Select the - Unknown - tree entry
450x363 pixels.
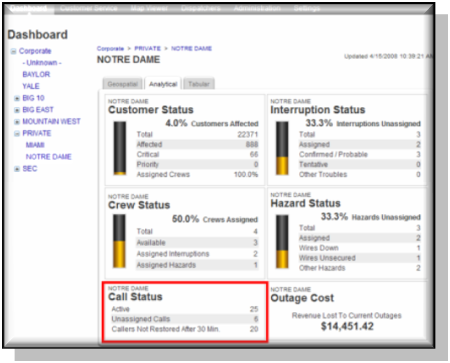(x=42, y=63)
